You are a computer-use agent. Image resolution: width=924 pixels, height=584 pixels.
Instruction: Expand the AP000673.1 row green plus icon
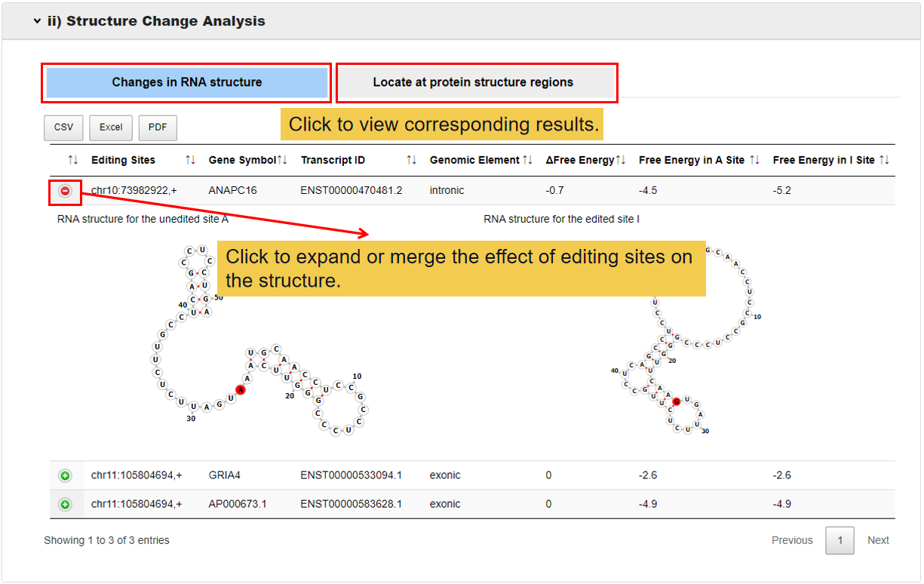tap(65, 504)
